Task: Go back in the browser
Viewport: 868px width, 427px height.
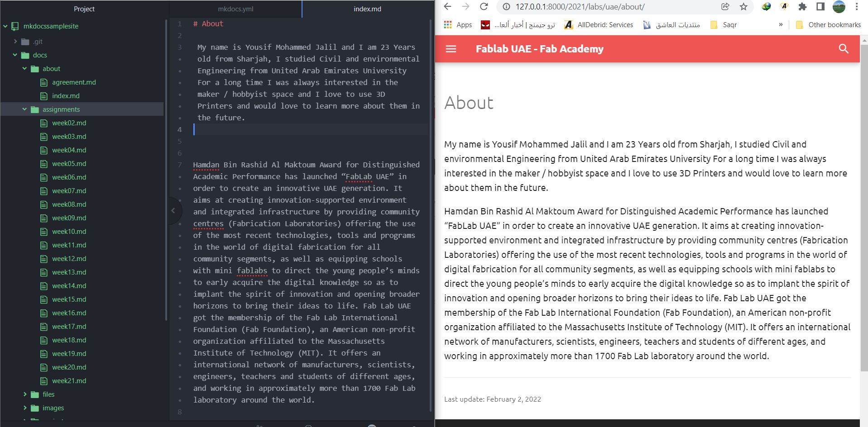Action: tap(447, 7)
